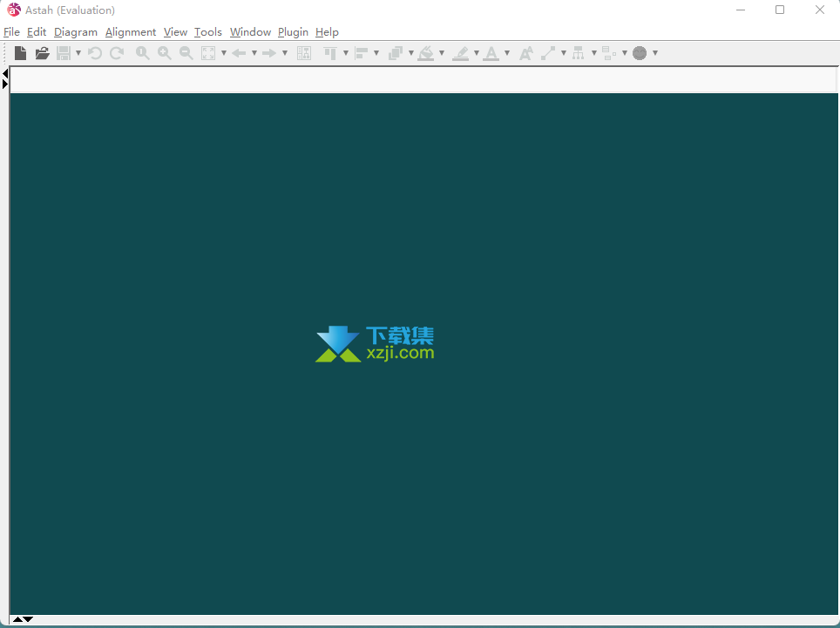Click the Font Color letter A icon
The width and height of the screenshot is (840, 628).
491,53
